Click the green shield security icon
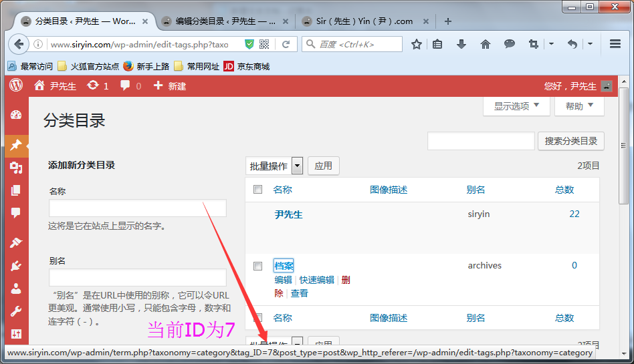Viewport: 634px width, 364px height. click(249, 44)
